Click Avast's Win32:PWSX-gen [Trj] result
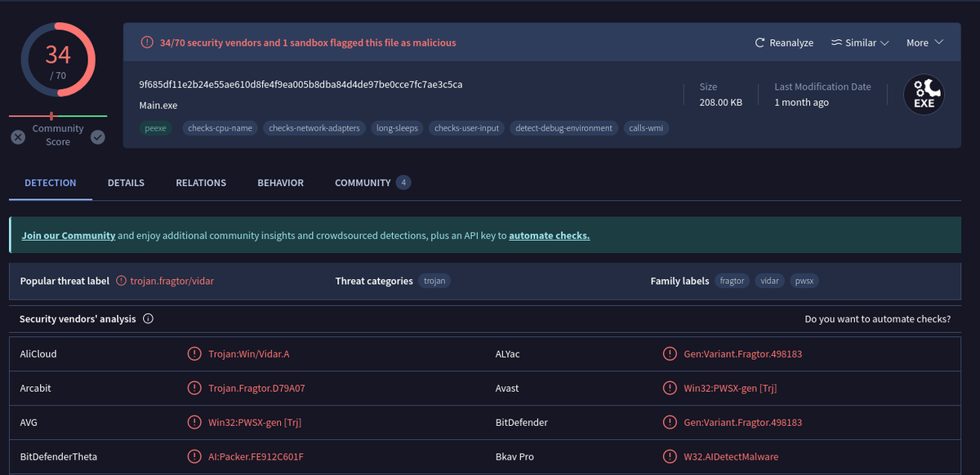The width and height of the screenshot is (980, 475). tap(730, 388)
